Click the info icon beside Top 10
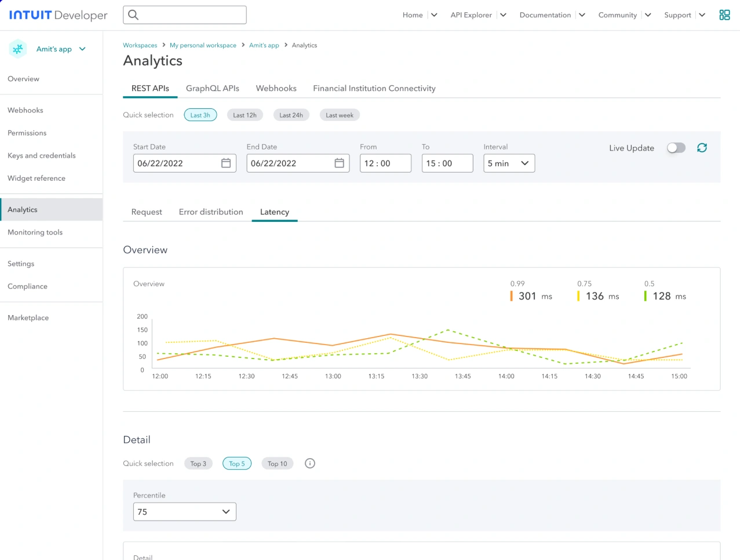The width and height of the screenshot is (740, 560). tap(310, 463)
